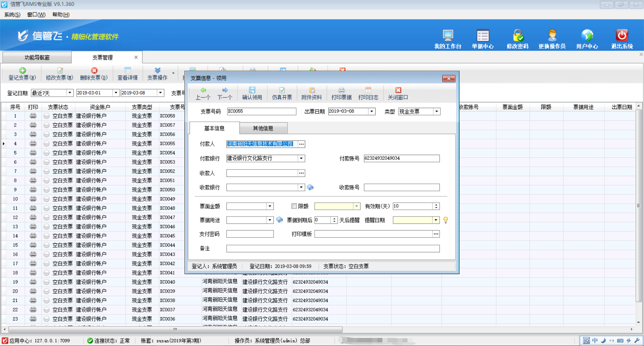644x346 pixels.
Task: Expand the 付款银行 dropdown
Action: tap(301, 158)
